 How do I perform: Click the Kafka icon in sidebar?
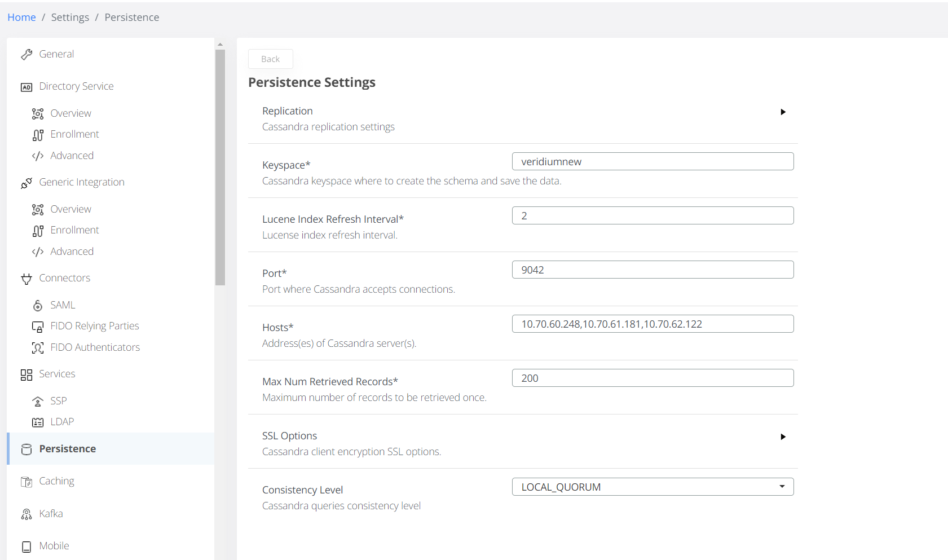[x=27, y=514]
